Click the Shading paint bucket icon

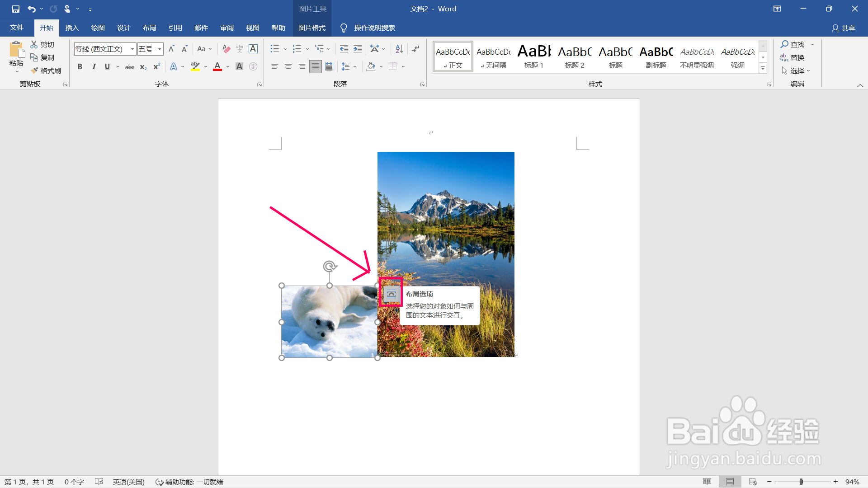point(371,66)
